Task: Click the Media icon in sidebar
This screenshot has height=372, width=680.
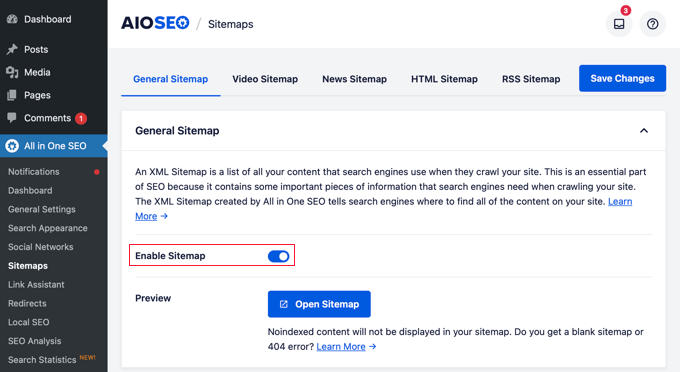Action: click(x=12, y=72)
